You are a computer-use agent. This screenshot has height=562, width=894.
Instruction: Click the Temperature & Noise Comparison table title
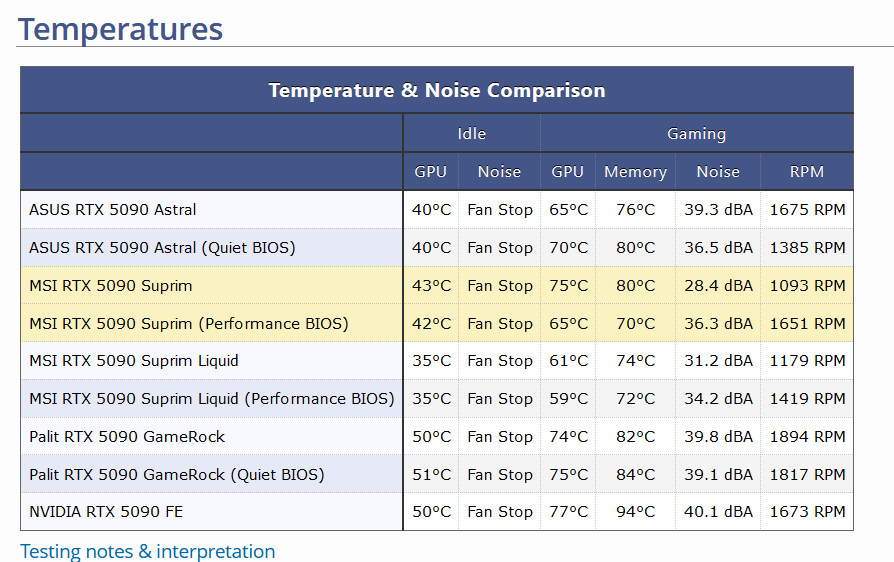[x=437, y=90]
